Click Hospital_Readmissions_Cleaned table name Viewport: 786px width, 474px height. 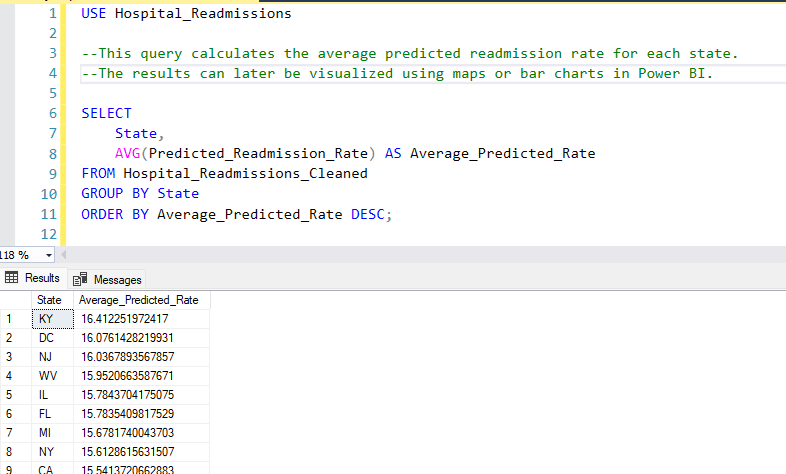[x=246, y=174]
